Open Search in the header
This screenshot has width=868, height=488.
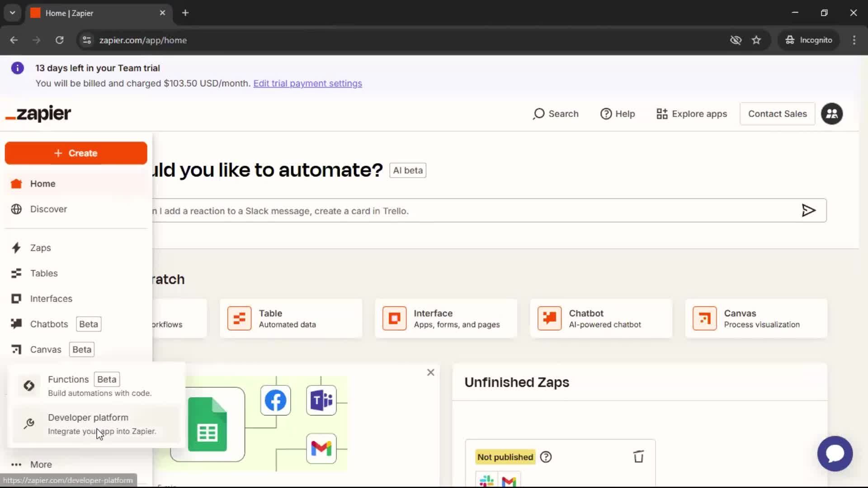pyautogui.click(x=556, y=114)
